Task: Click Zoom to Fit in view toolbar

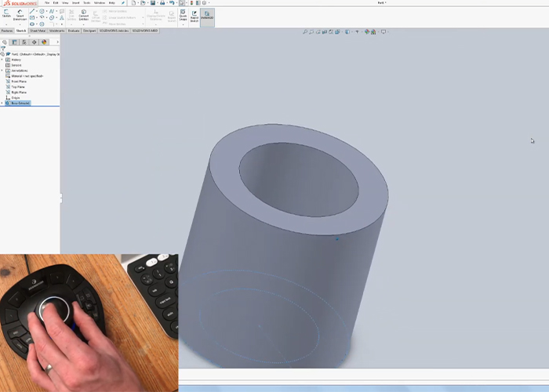Action: (x=306, y=32)
